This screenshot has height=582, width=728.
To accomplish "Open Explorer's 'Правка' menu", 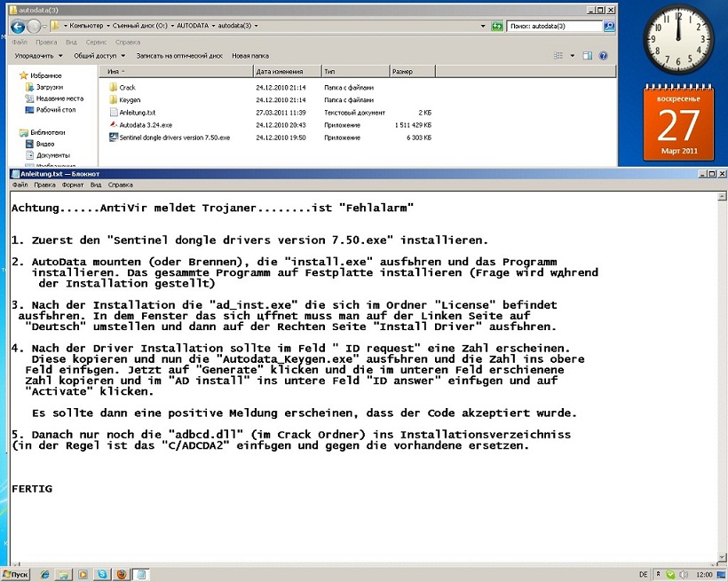I will 46,43.
